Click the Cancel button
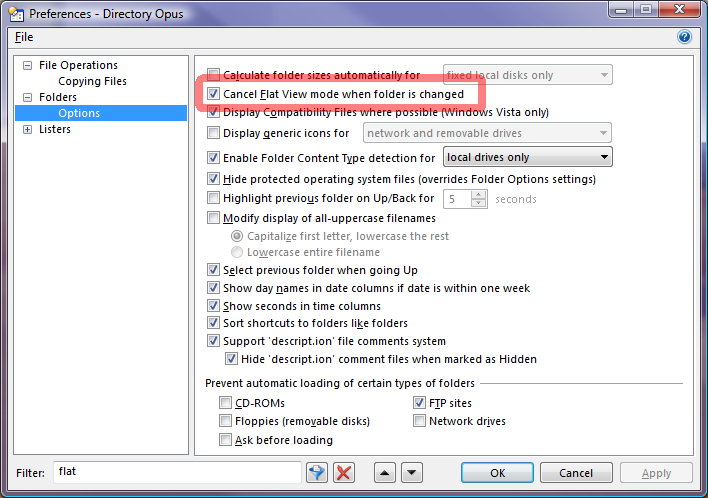This screenshot has height=498, width=708. pos(576,473)
